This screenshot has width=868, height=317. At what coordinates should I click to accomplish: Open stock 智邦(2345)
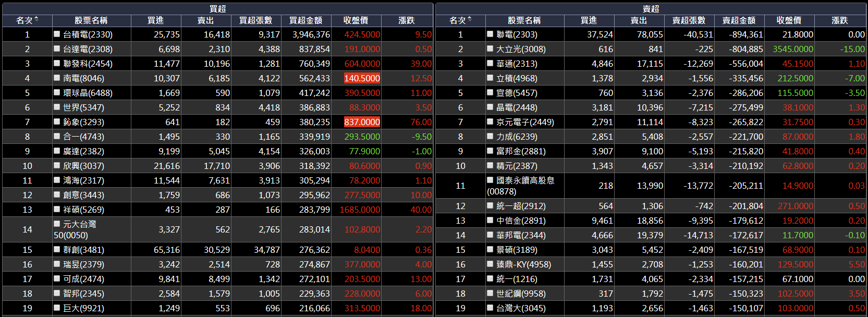[83, 294]
